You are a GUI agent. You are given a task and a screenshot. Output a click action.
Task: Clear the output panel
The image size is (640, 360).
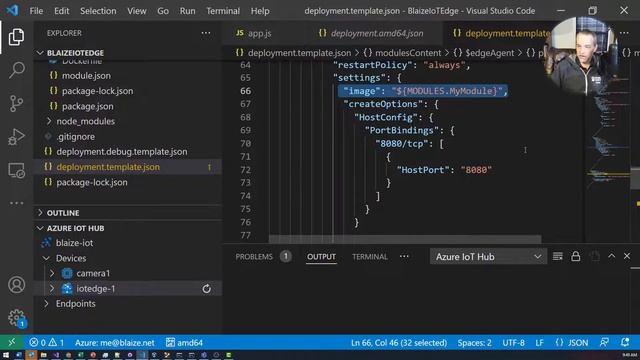pyautogui.click(x=558, y=256)
